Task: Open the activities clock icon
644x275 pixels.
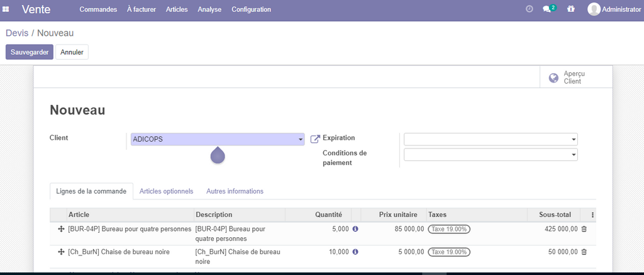Action: point(529,9)
